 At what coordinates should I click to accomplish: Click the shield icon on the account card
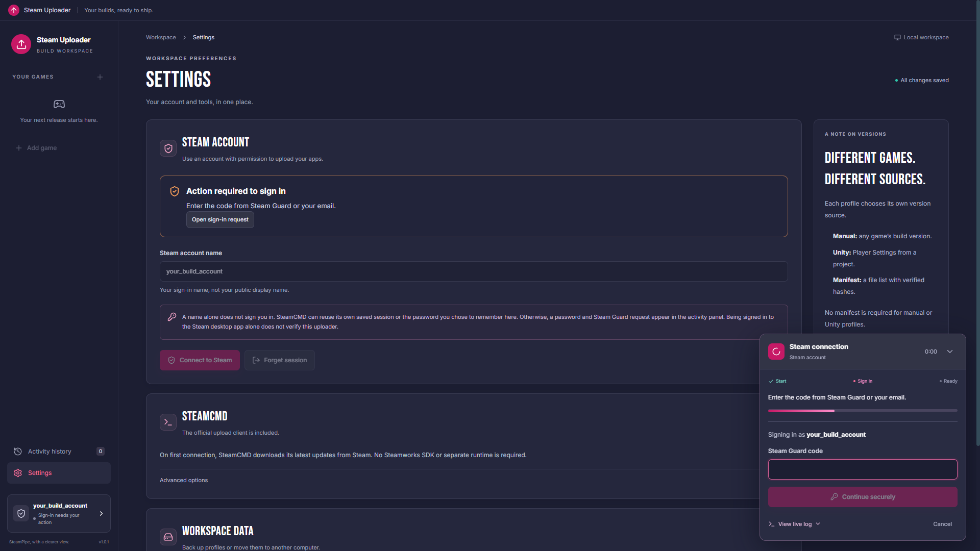tap(21, 514)
